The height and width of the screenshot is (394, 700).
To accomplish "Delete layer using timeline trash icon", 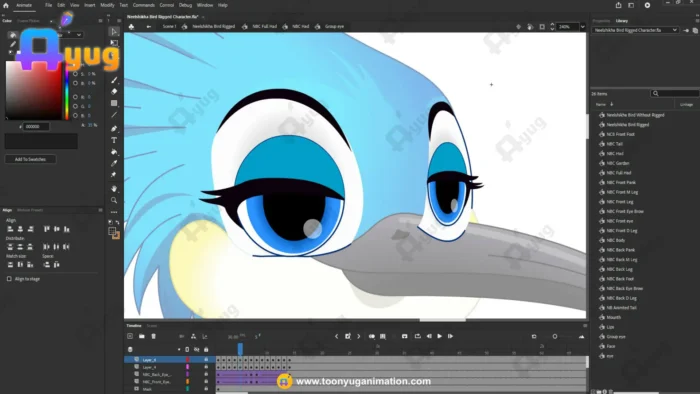I will 153,336.
